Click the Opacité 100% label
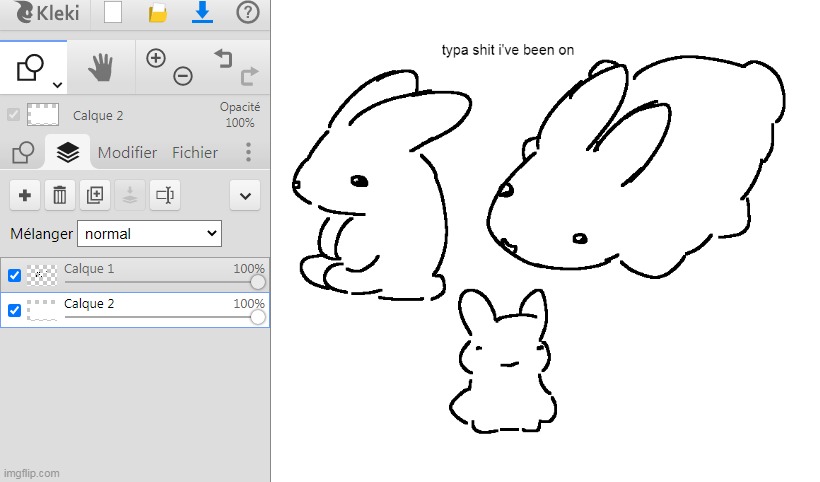This screenshot has height=482, width=820. point(240,114)
